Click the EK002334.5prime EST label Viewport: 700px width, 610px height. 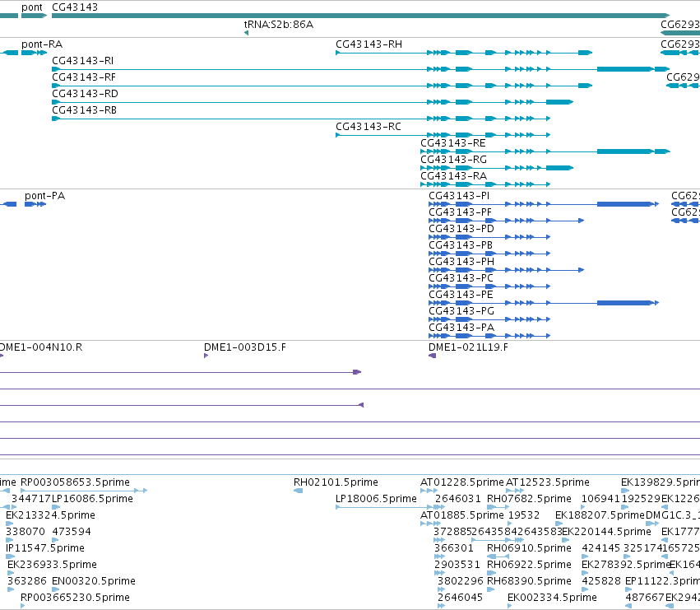(x=552, y=598)
